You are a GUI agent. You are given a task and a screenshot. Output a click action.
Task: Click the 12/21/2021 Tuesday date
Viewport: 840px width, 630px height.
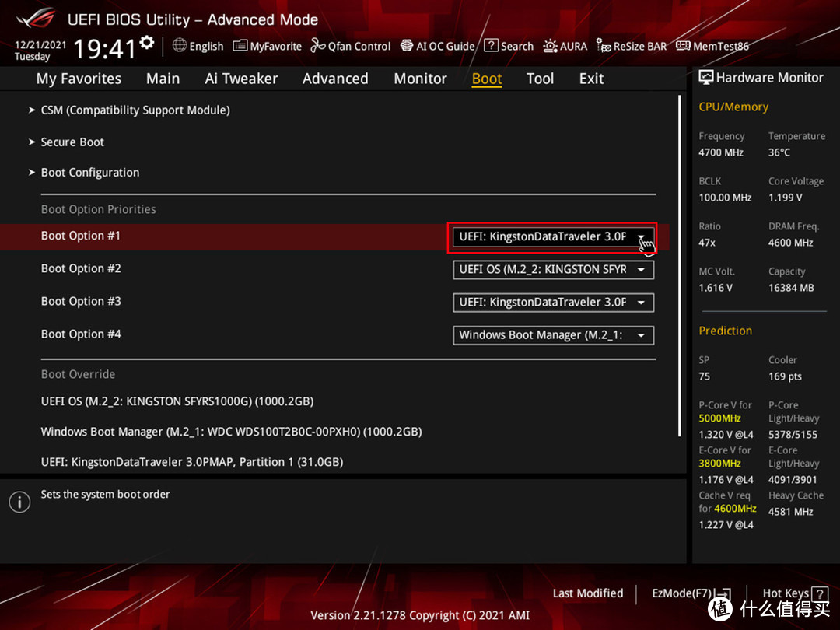point(40,51)
